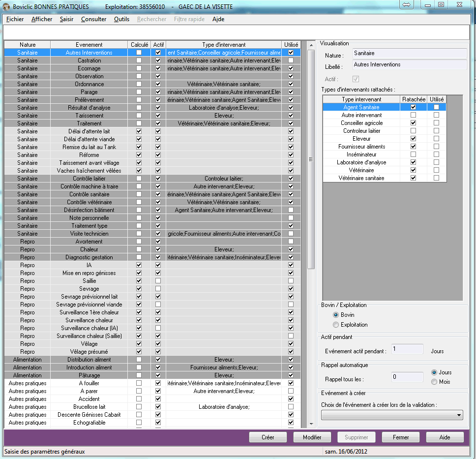The image size is (476, 459).
Task: Sort by the Nature column header
Action: (28, 45)
